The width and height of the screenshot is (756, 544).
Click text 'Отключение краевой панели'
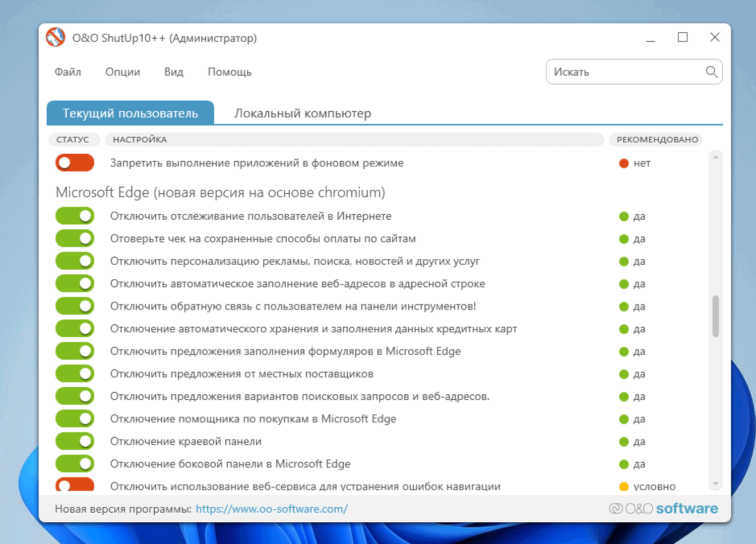tap(186, 441)
